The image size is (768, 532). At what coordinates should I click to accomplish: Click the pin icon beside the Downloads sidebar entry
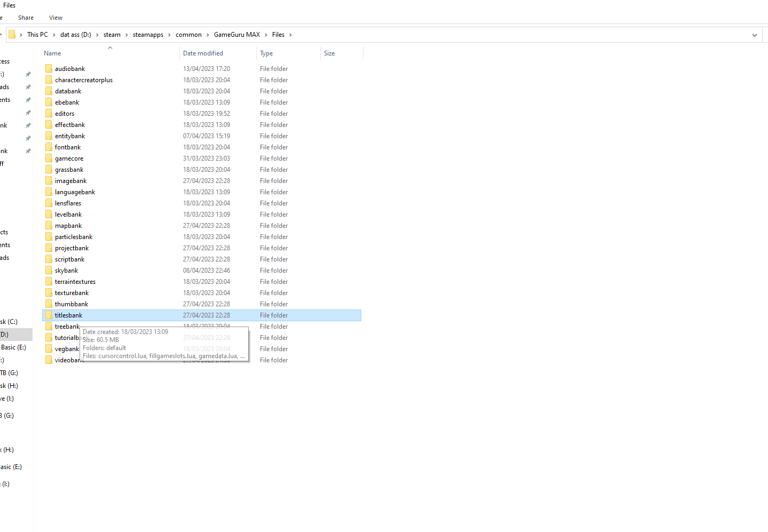(28, 87)
